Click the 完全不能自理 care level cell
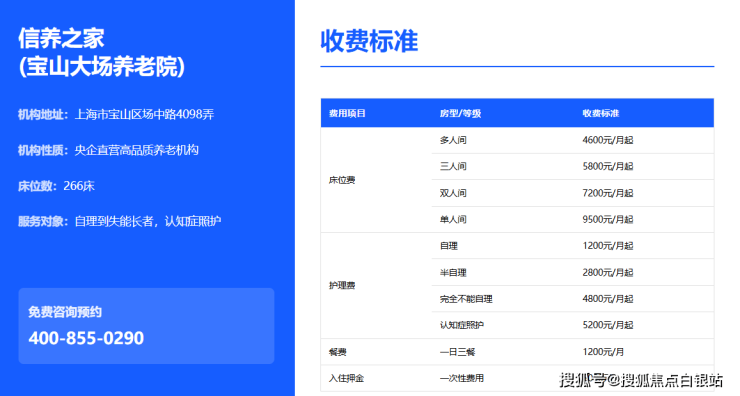 [466, 299]
